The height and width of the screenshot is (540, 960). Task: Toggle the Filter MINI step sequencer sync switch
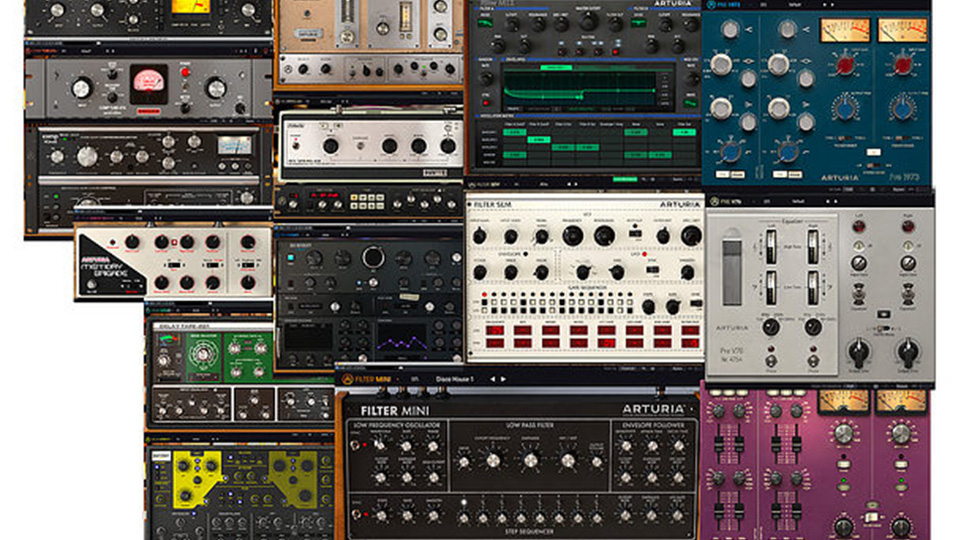pyautogui.click(x=355, y=516)
